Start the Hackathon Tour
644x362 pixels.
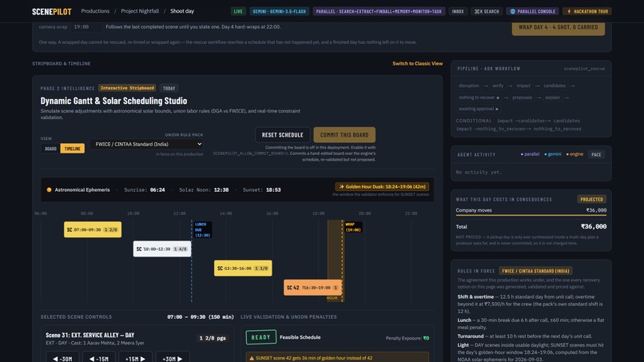point(587,11)
